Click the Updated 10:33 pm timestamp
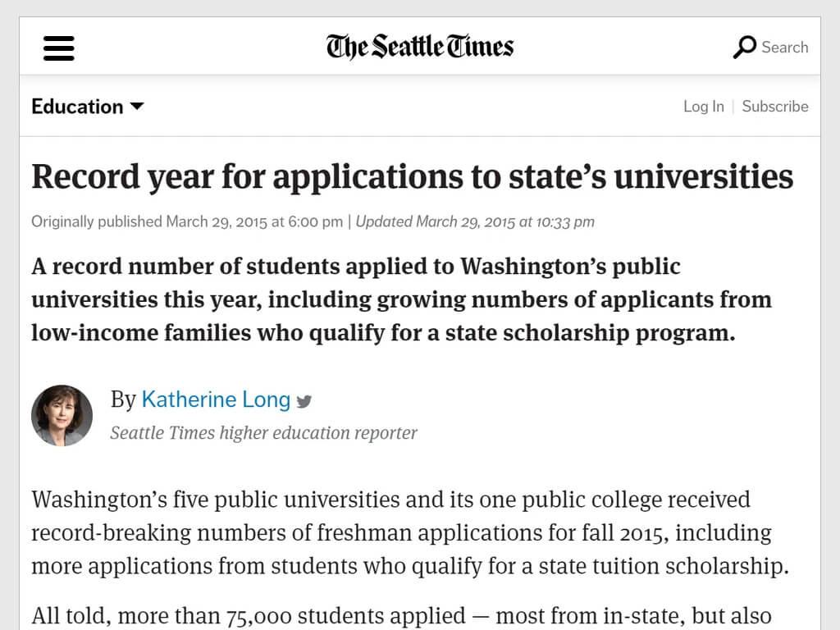This screenshot has width=840, height=630. pos(475,221)
